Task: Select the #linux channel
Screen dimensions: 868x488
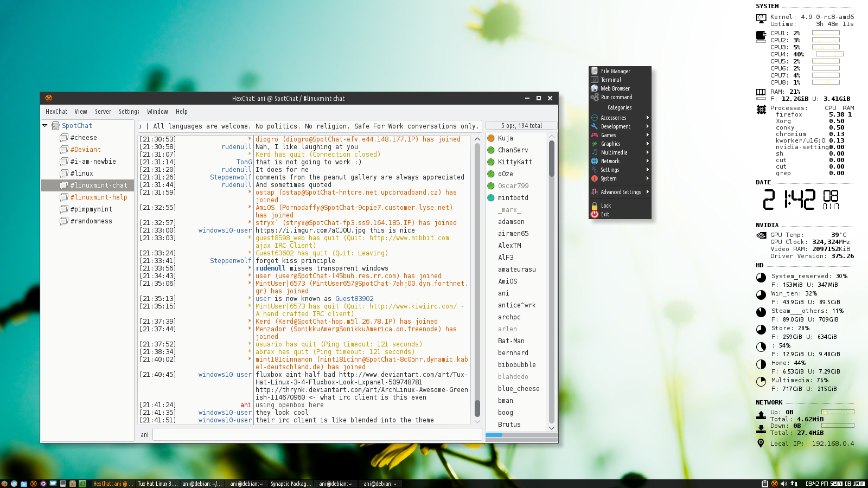Action: pyautogui.click(x=81, y=174)
